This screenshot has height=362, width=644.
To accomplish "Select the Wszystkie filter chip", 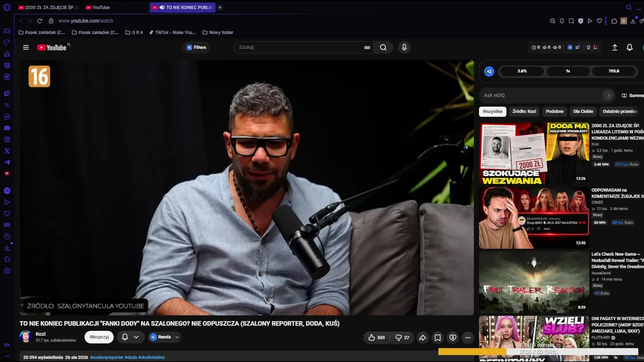I will pyautogui.click(x=493, y=112).
